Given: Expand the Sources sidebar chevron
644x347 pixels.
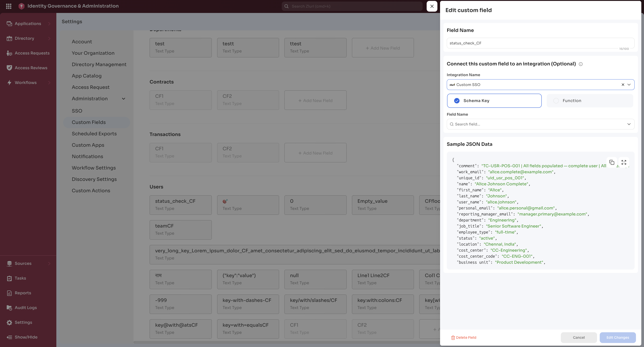Looking at the screenshot, I should [49, 263].
